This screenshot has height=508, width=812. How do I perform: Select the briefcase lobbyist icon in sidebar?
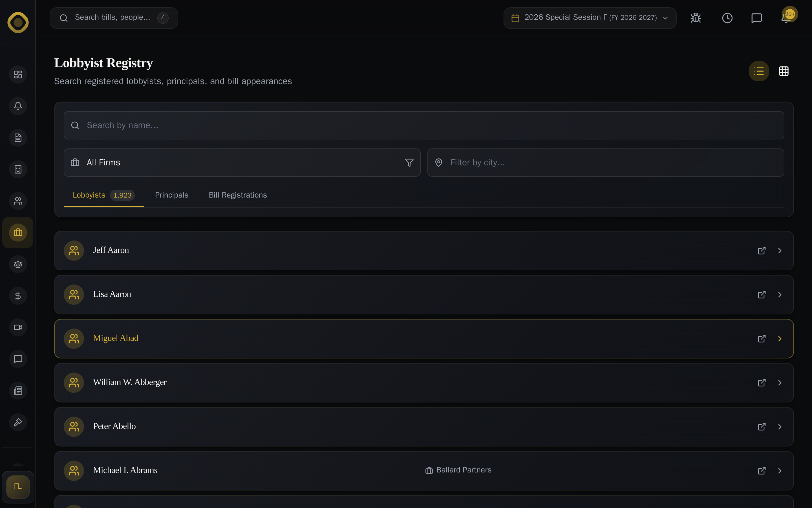coord(18,233)
